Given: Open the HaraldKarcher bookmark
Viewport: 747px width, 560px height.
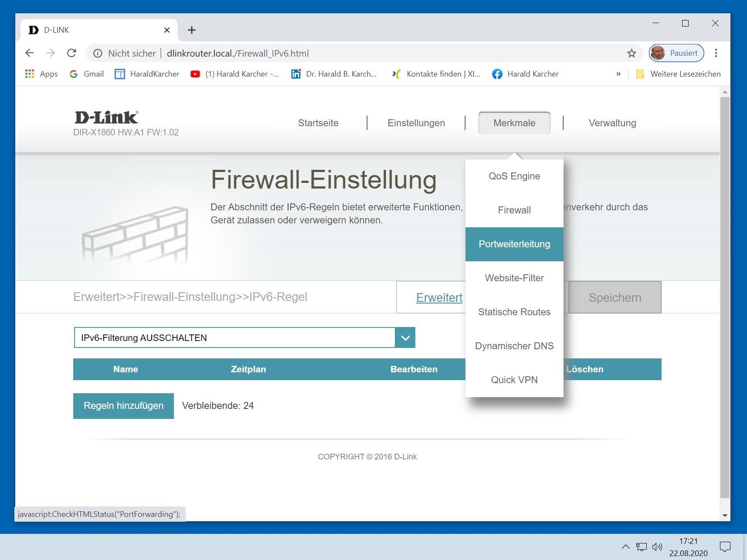Looking at the screenshot, I should coord(147,74).
